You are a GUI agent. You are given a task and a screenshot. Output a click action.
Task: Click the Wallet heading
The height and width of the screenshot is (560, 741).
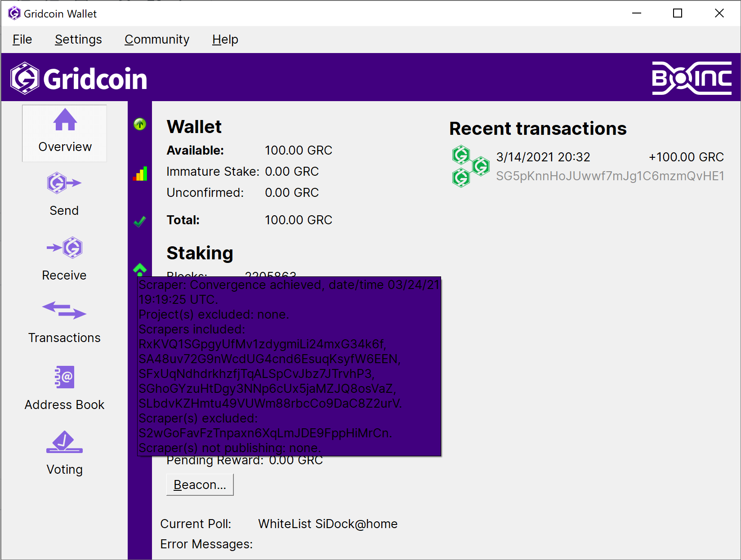194,127
